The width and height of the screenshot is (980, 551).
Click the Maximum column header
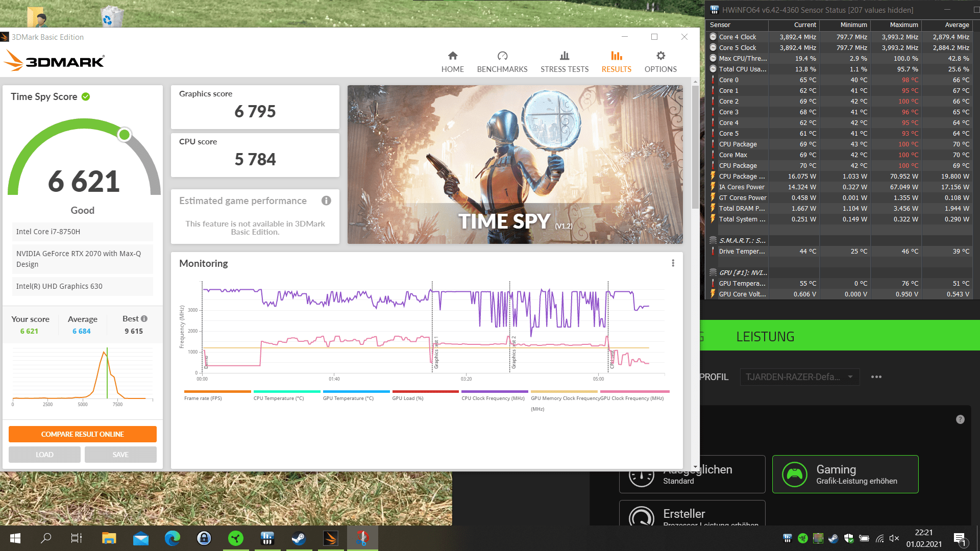896,24
